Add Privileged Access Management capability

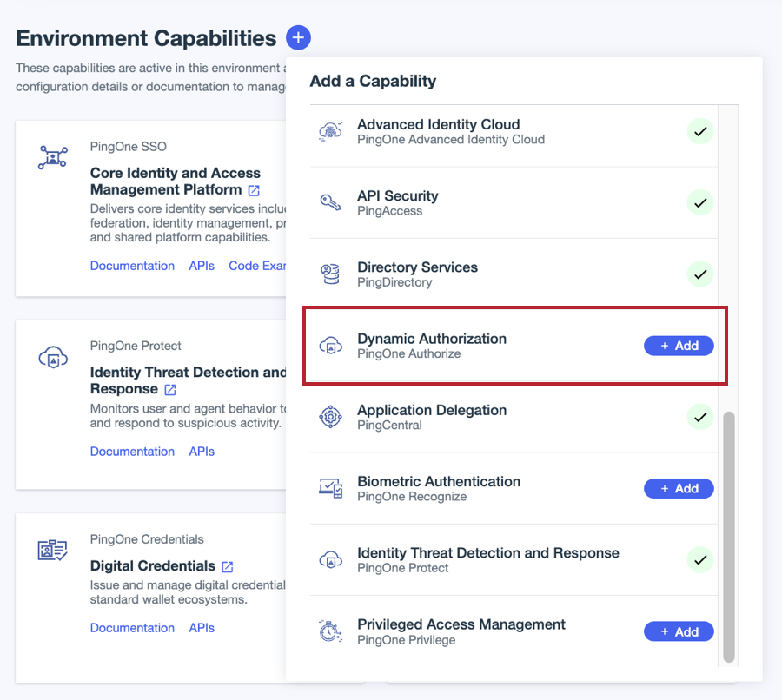coord(679,631)
